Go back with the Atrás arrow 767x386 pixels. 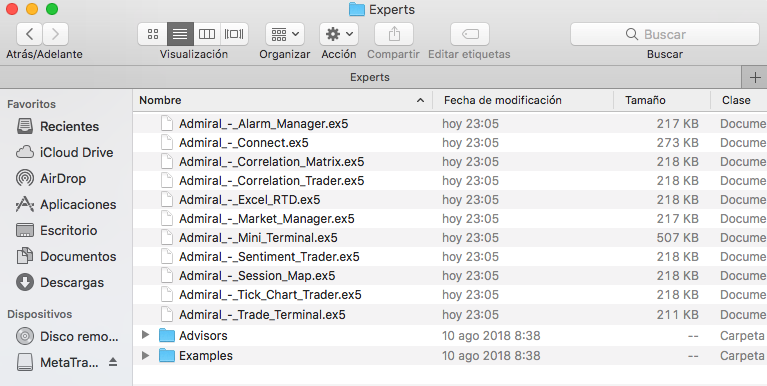29,34
